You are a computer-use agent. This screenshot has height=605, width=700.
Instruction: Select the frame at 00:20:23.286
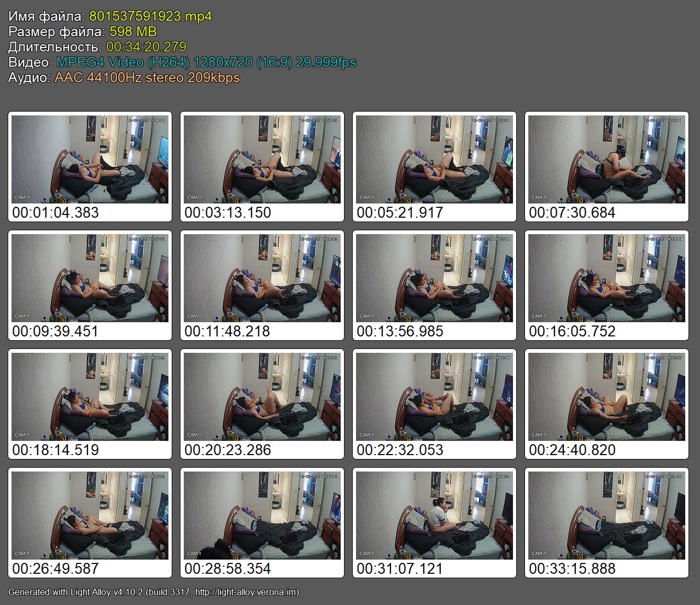pos(262,397)
